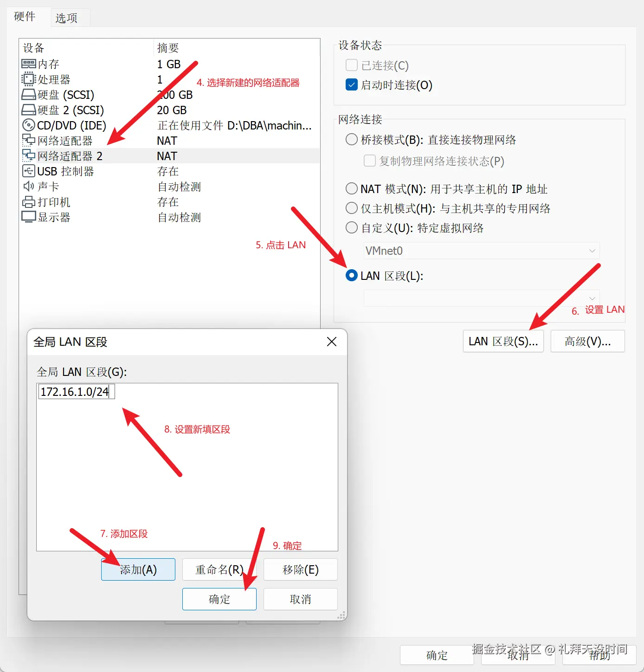Viewport: 644px width, 672px height.
Task: Click the 处理器 processor icon
Action: click(29, 79)
